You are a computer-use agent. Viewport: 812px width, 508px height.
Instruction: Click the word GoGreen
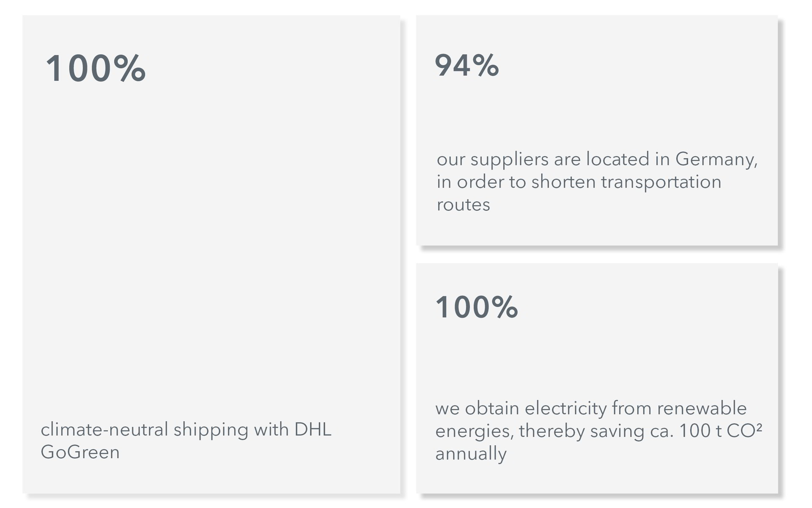point(80,452)
